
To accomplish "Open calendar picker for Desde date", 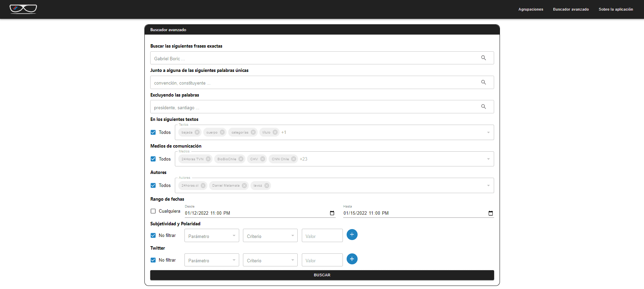I will [x=332, y=213].
